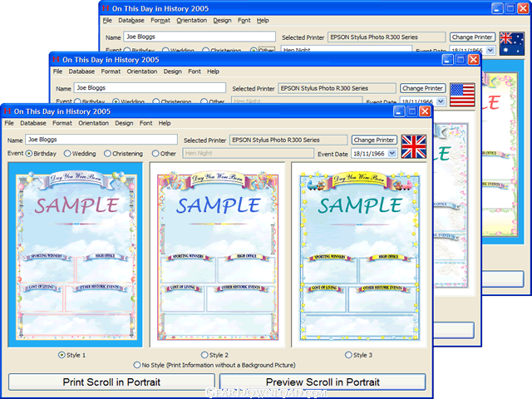Click the UK flag icon in front window
This screenshot has width=532, height=399.
414,146
